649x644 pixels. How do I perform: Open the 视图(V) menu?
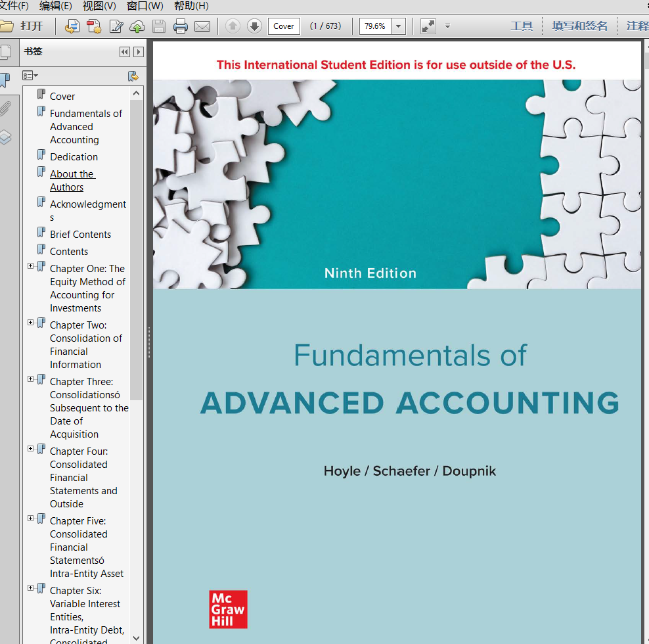click(x=99, y=6)
